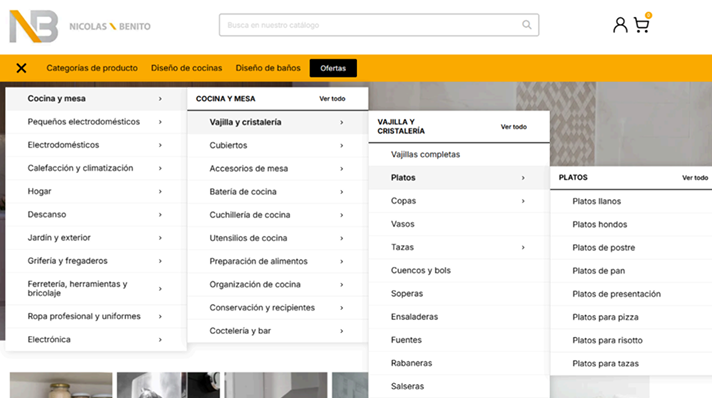712x398 pixels.
Task: Focus the catalog search field
Action: coord(379,25)
